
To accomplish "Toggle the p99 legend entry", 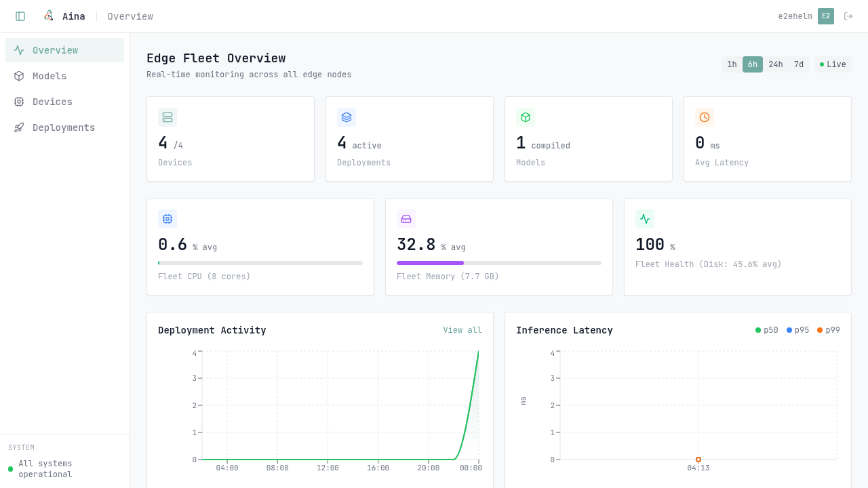I will pyautogui.click(x=829, y=330).
